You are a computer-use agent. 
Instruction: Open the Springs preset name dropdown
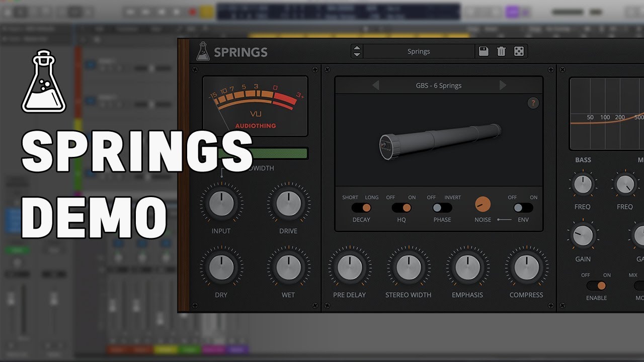pos(419,51)
